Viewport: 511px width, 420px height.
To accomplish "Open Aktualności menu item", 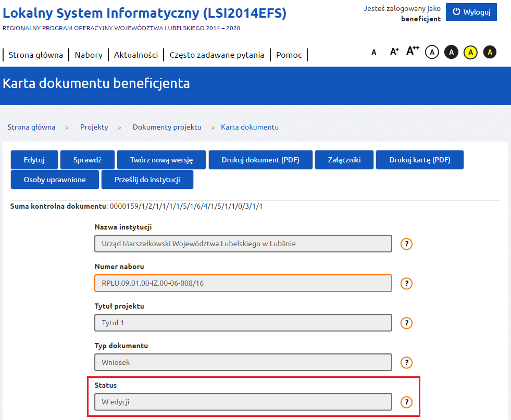I will (136, 55).
